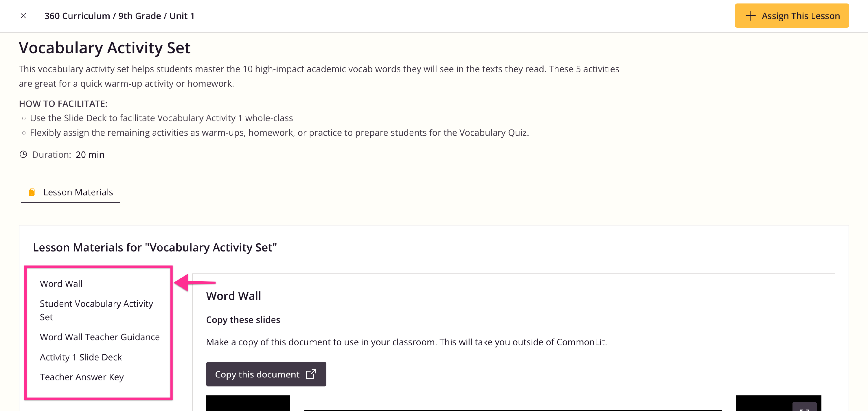Expand the slide preview with the fullscreen icon
Image resolution: width=868 pixels, height=411 pixels.
804,407
